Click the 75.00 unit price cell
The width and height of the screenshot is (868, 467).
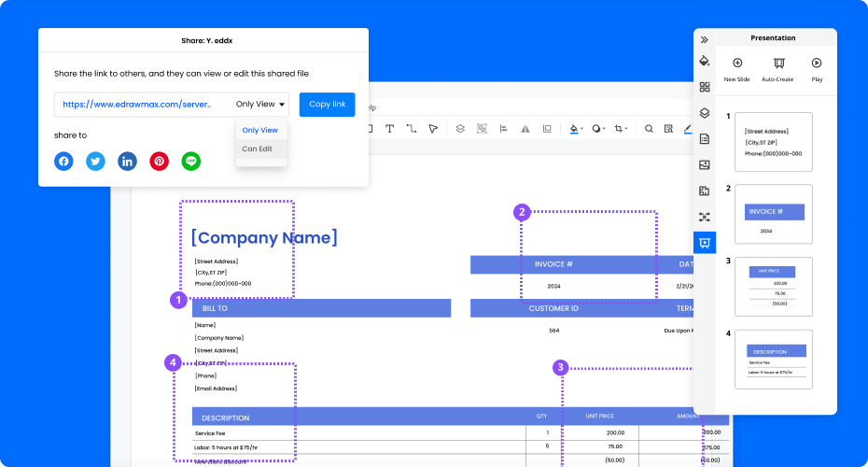(x=614, y=446)
